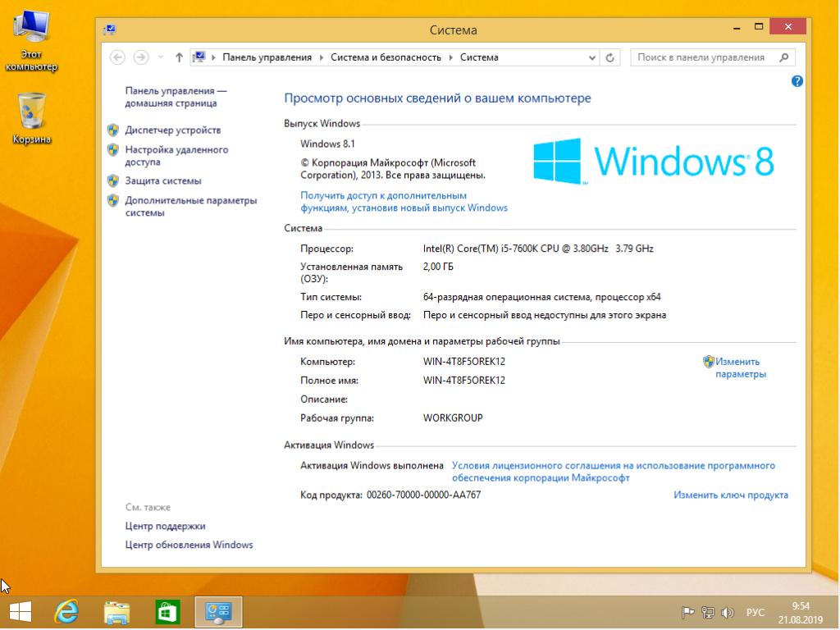The height and width of the screenshot is (630, 840).
Task: Open Дополнительные параметры системы link
Action: (190, 206)
